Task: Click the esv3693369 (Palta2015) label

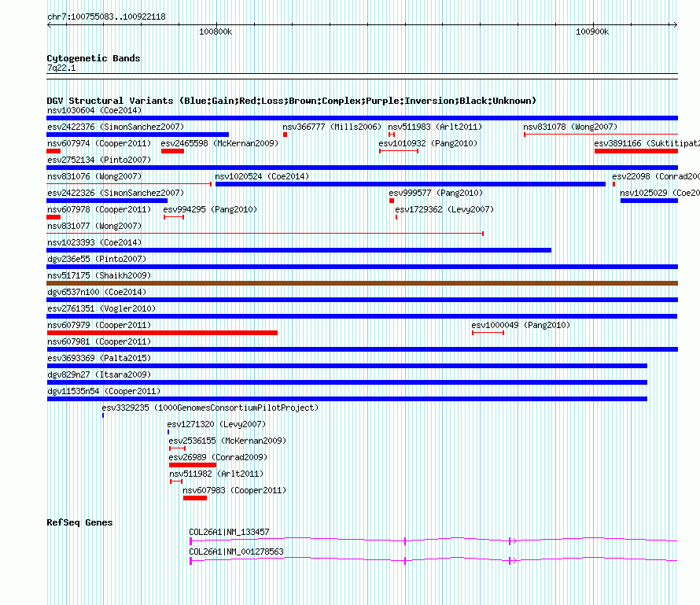Action: (99, 358)
